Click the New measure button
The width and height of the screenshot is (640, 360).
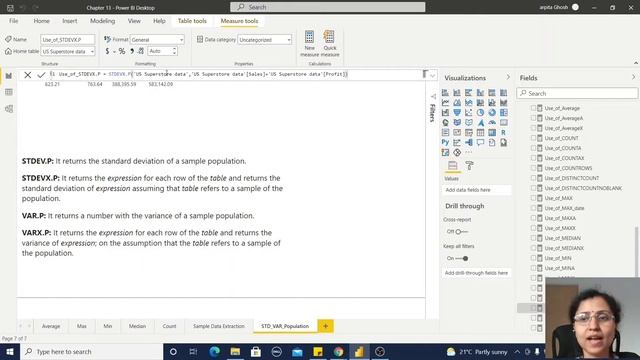[309, 43]
